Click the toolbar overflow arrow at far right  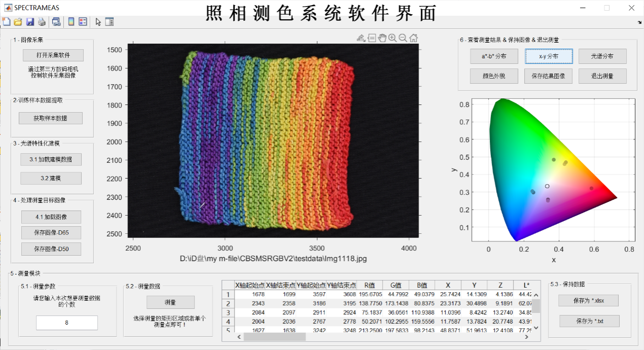click(x=639, y=23)
